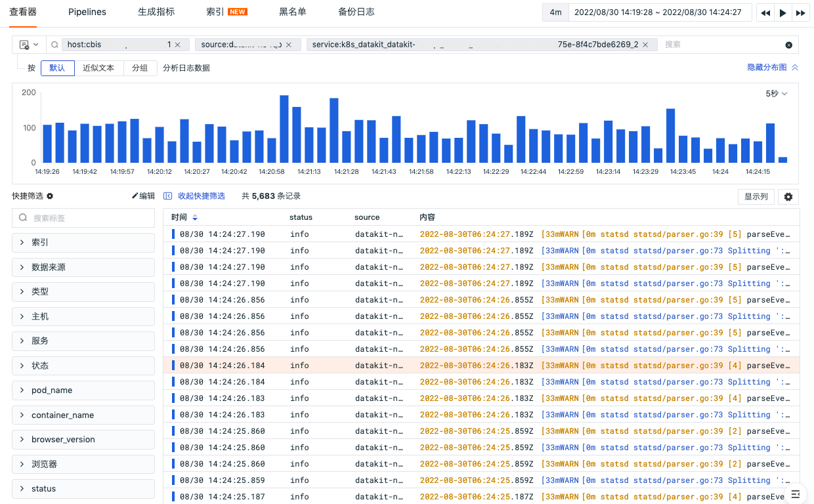Click the fast-forward time range icon

pos(800,12)
